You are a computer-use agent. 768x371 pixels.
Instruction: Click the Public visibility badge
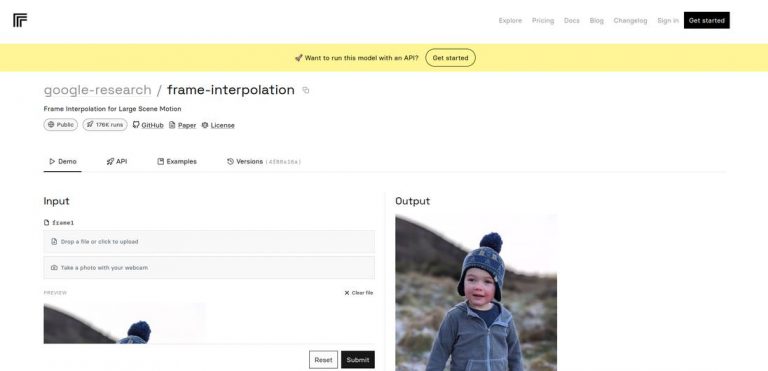[61, 125]
